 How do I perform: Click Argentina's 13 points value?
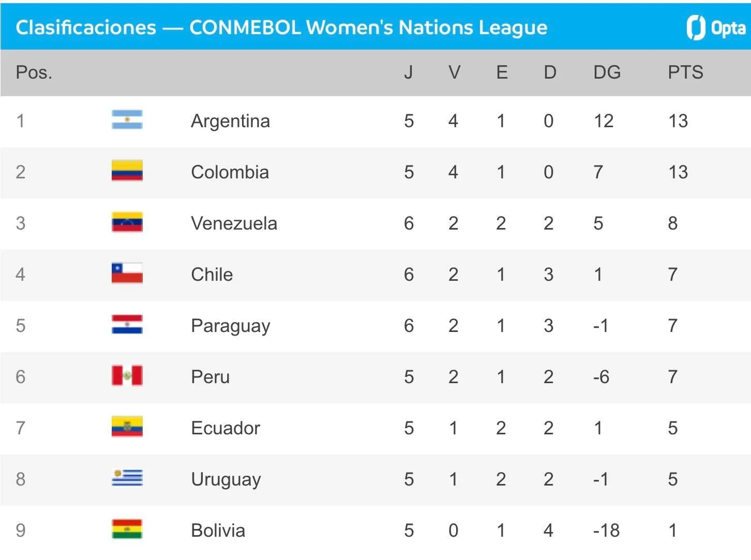(x=678, y=121)
